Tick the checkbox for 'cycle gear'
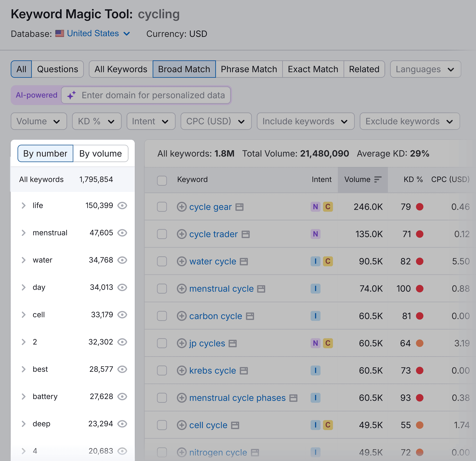The height and width of the screenshot is (461, 476). [x=162, y=207]
